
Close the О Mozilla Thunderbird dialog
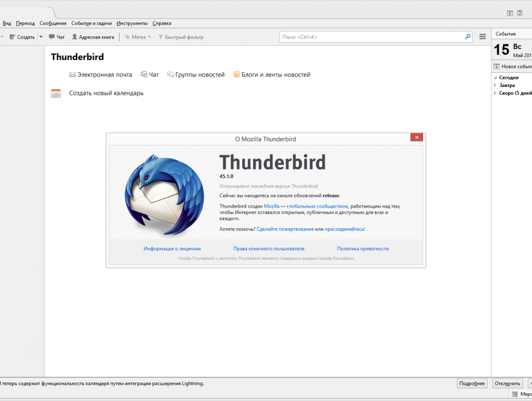point(416,137)
